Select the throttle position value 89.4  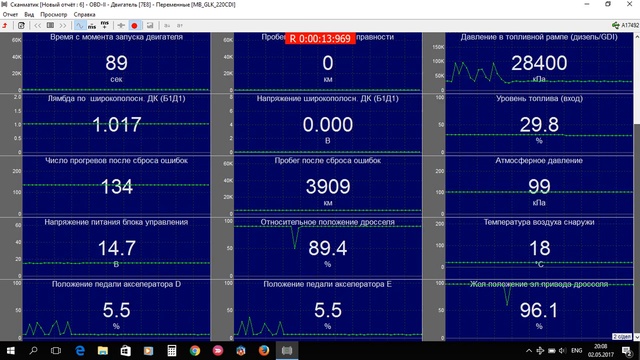328,248
